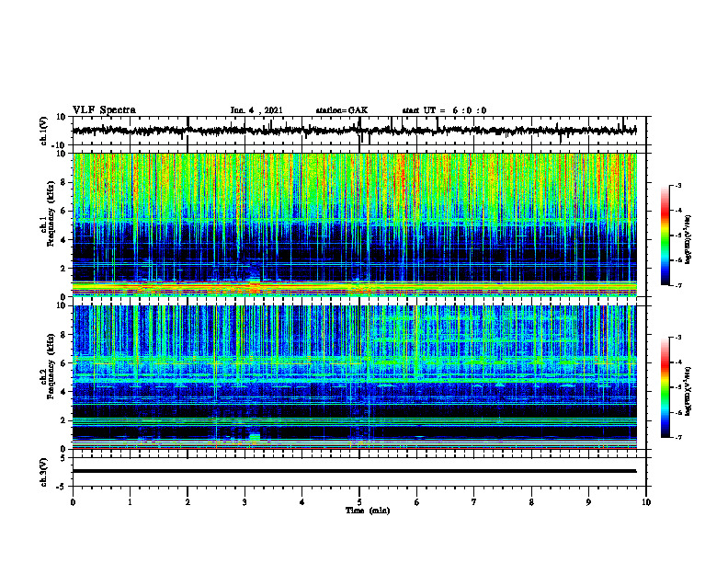Click the time axis tick label "9"

click(588, 502)
